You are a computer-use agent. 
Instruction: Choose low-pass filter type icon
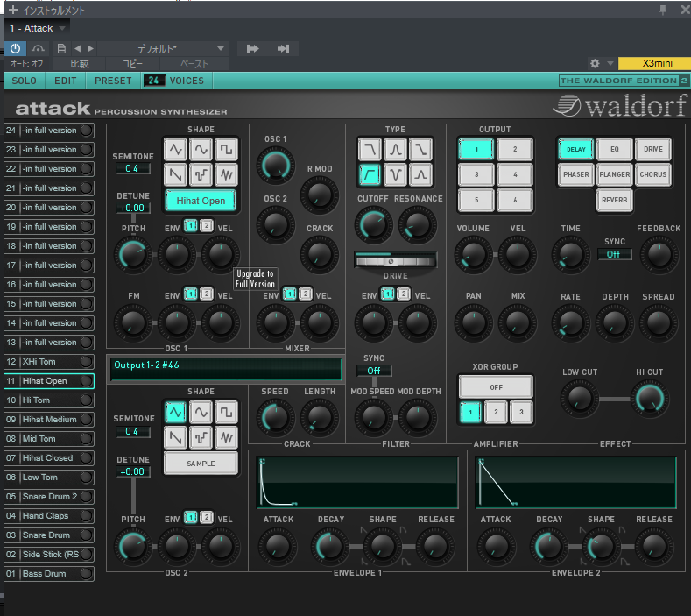pyautogui.click(x=370, y=150)
